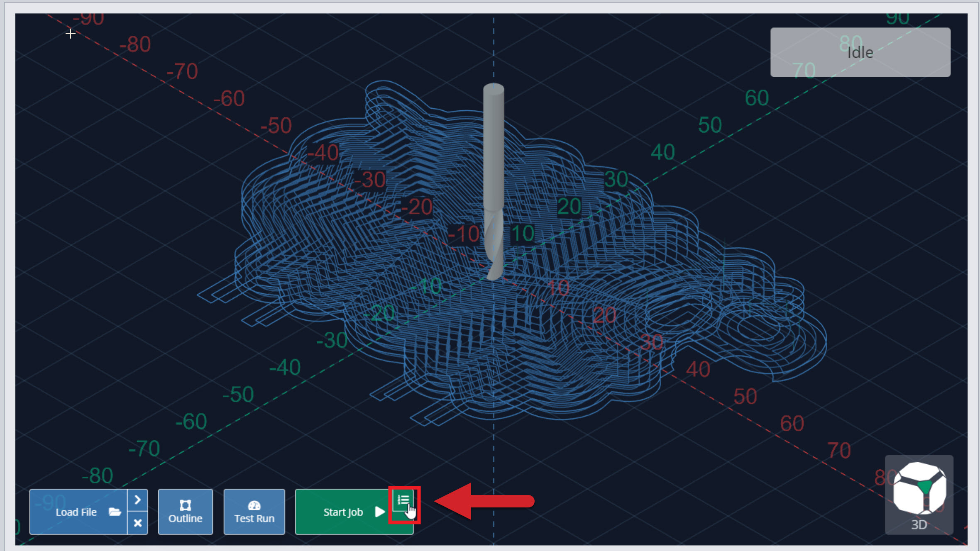Click the Idle machine status box
Image resolution: width=980 pixels, height=551 pixels.
click(x=860, y=52)
